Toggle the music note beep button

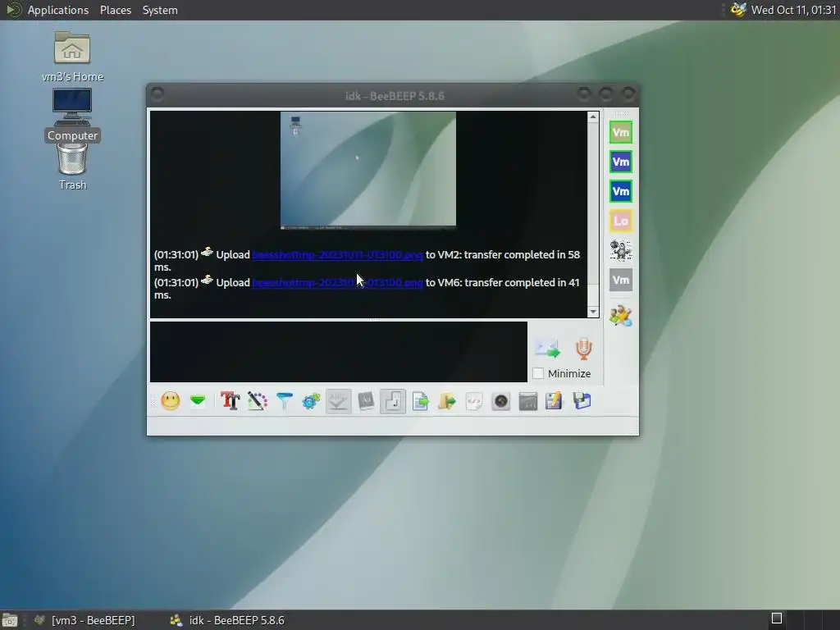(x=393, y=400)
